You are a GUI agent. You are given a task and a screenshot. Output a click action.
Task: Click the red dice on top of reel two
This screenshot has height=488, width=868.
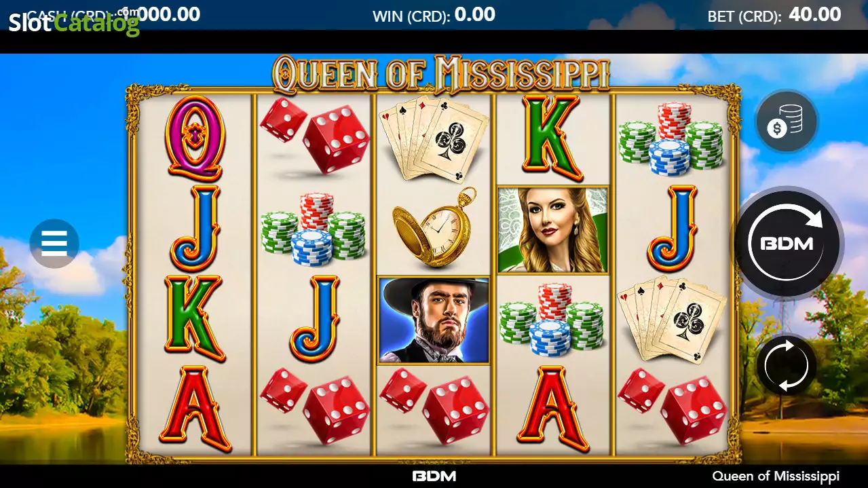coord(314,134)
